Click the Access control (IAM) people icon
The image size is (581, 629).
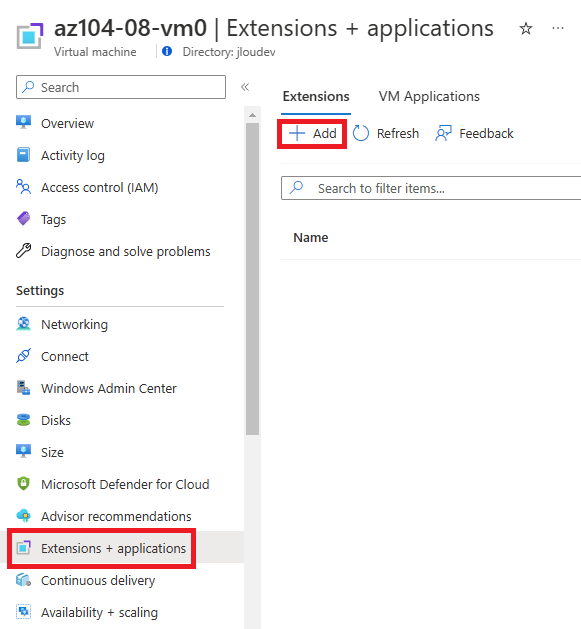23,187
